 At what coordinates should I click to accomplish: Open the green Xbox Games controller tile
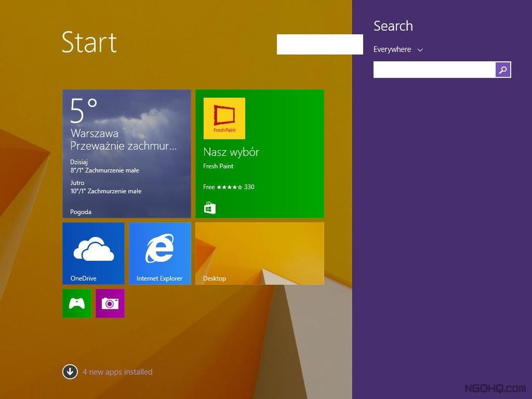pos(77,303)
